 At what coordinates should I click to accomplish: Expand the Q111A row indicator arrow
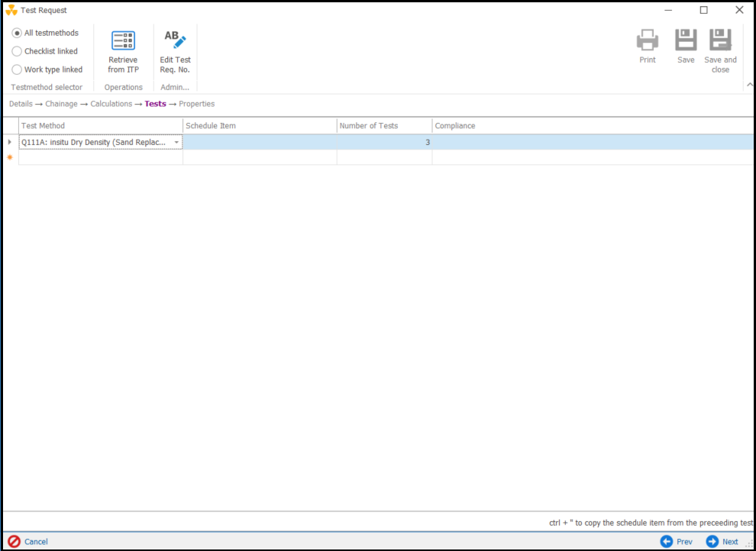10,143
